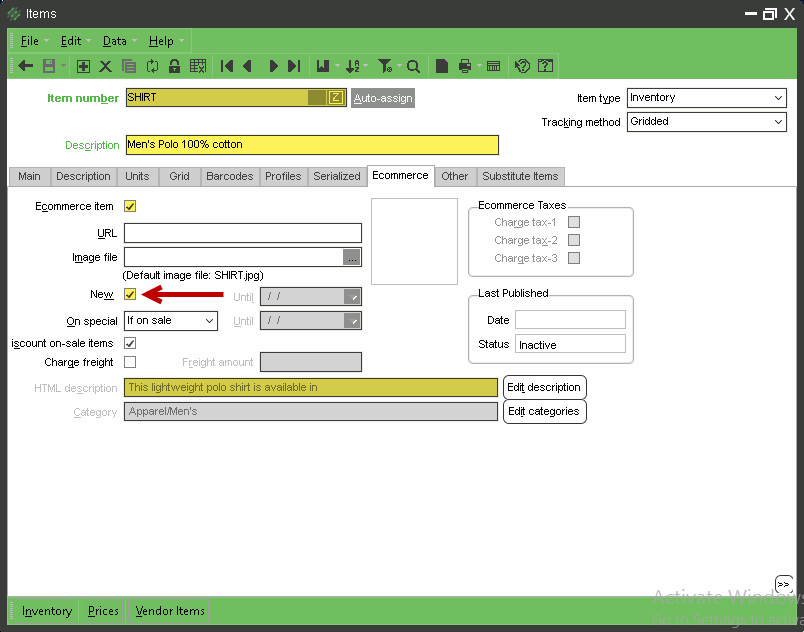The width and height of the screenshot is (804, 632).
Task: Open the Vendor Items button
Action: pos(170,611)
